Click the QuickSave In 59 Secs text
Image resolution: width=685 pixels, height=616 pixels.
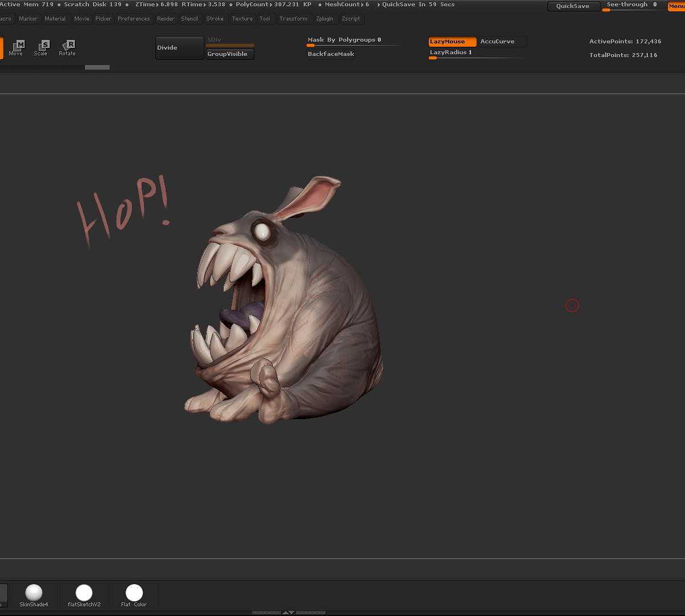pos(418,5)
